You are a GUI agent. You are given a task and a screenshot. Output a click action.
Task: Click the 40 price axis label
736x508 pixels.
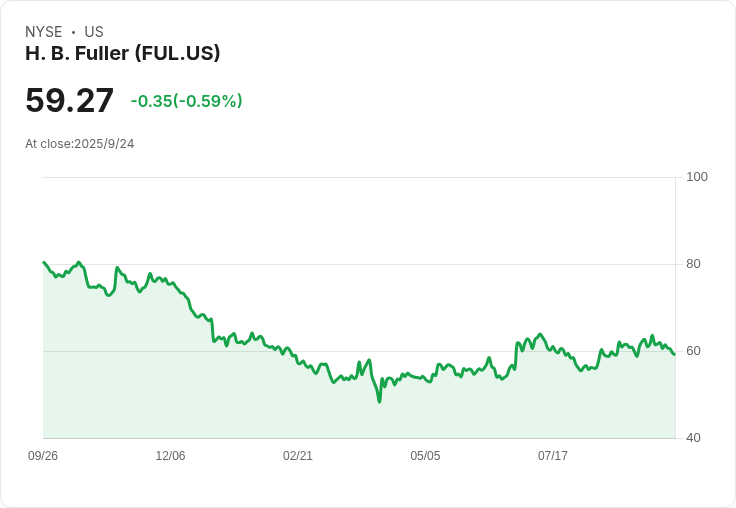(693, 438)
